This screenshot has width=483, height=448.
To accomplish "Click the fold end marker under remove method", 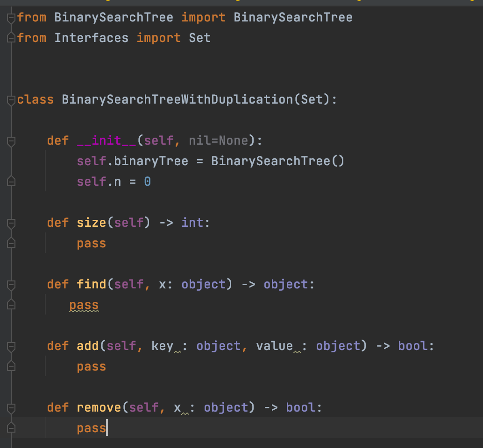I will click(10, 427).
